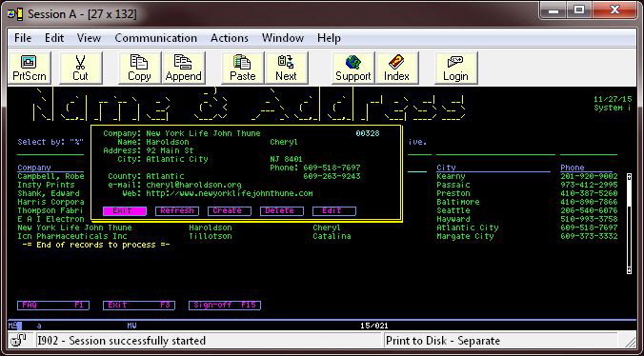Click the Delete button in popup
644x356 pixels.
pyautogui.click(x=282, y=210)
